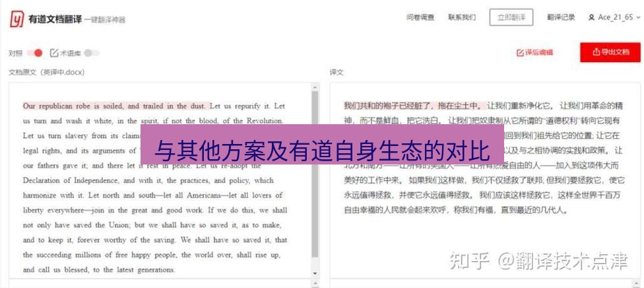
Task: Click the 术语库 edit icon
Action: click(x=54, y=53)
